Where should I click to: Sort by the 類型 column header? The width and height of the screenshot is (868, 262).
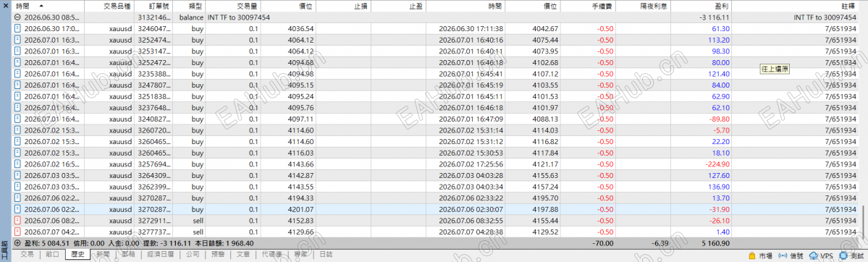(x=188, y=6)
